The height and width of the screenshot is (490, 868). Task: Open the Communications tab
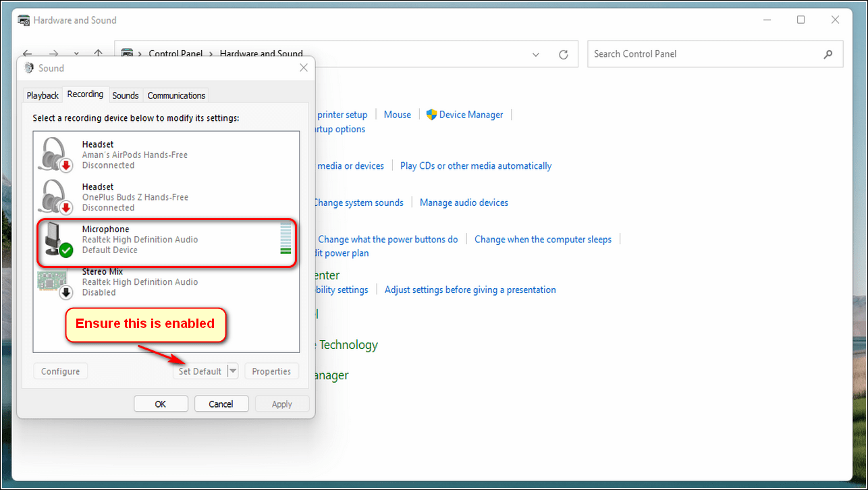[176, 95]
